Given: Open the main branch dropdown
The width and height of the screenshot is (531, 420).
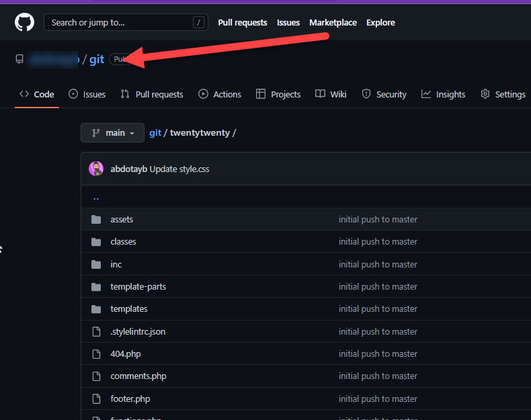Looking at the screenshot, I should click(x=112, y=133).
